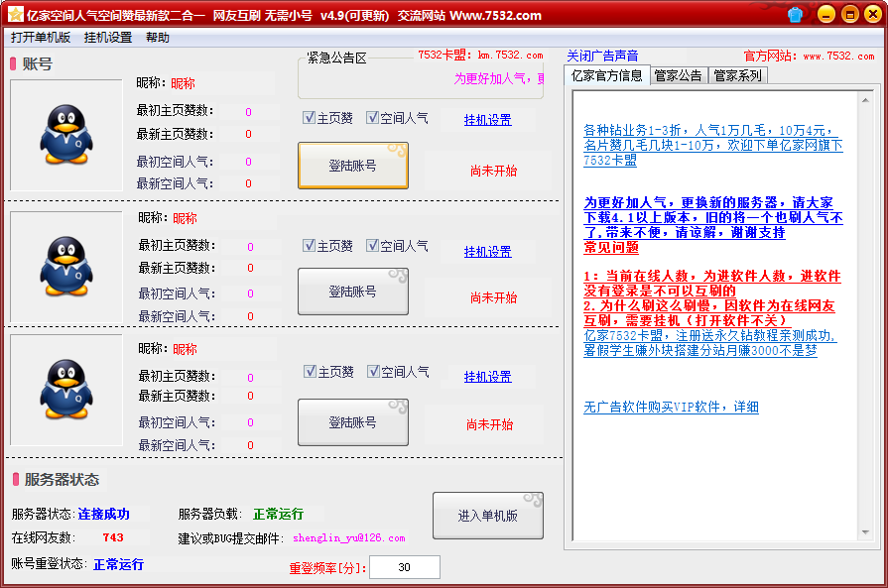Click 尚未开始 status for second account
The image size is (888, 588).
[494, 297]
